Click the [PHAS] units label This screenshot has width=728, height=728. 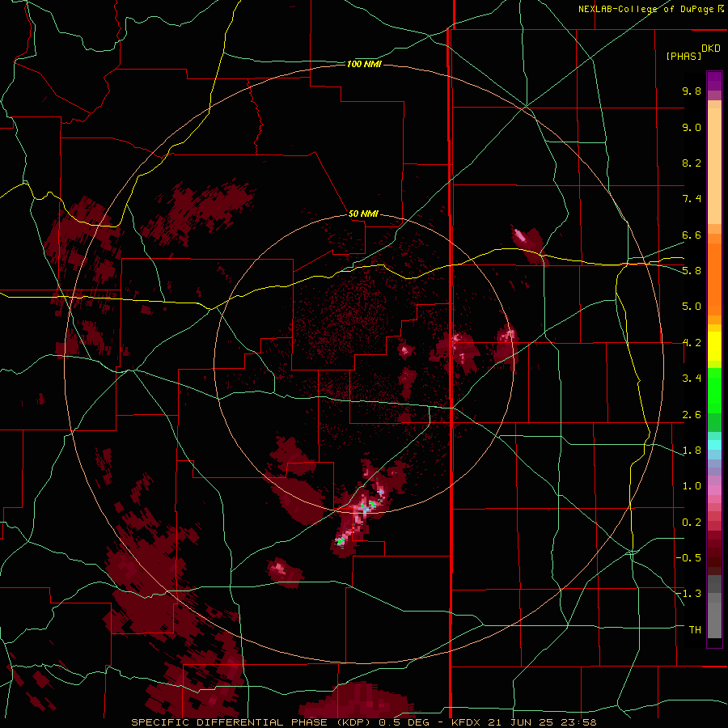pos(684,56)
